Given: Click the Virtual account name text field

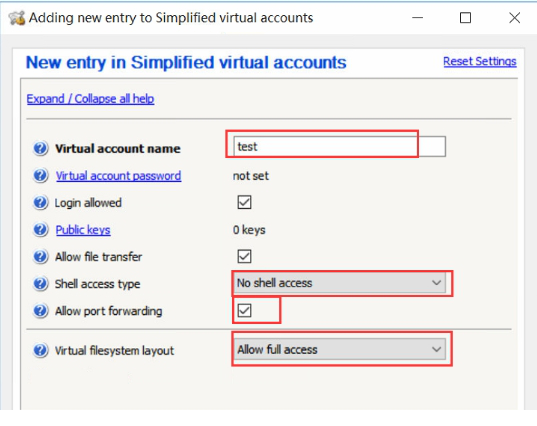Looking at the screenshot, I should pyautogui.click(x=339, y=147).
